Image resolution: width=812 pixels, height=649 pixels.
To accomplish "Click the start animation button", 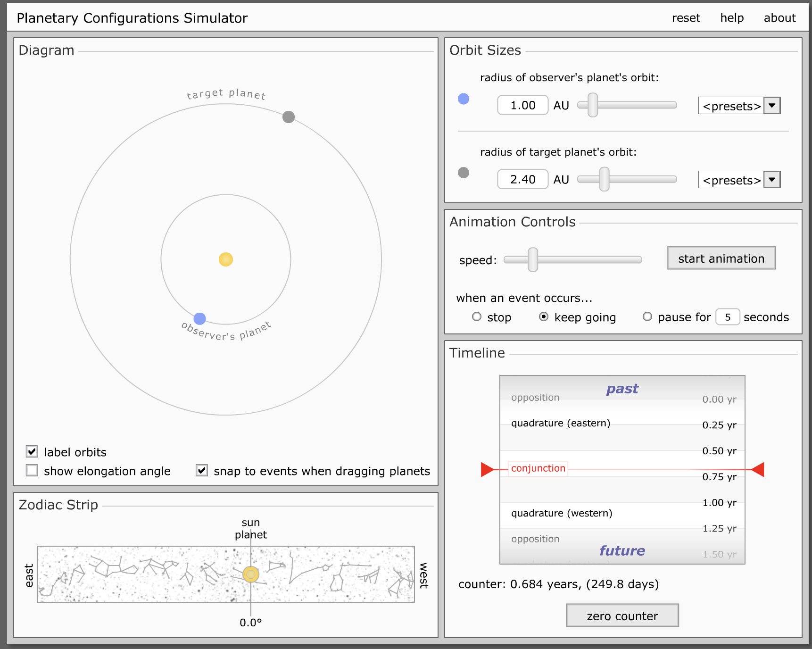I will (721, 258).
